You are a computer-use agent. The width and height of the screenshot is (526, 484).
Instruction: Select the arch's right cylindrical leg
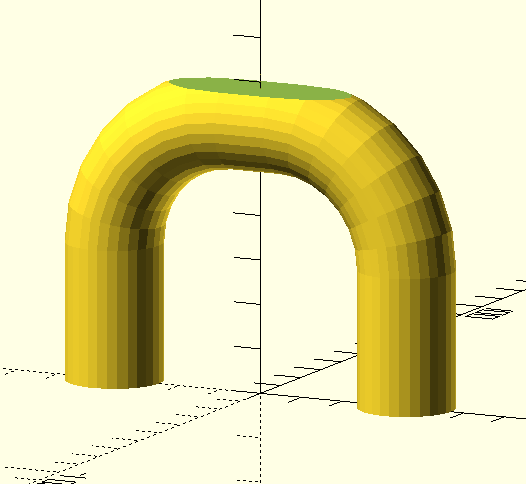coord(406,342)
